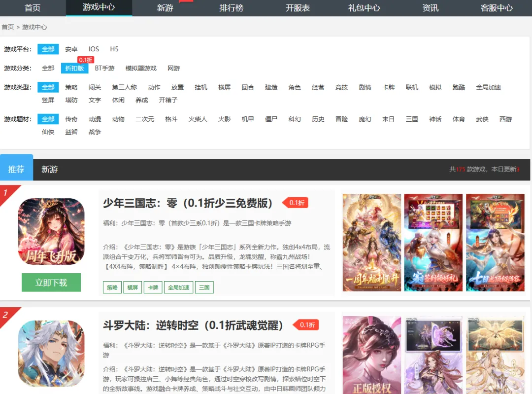Filter theme by 武侠
532x394 pixels.
482,119
